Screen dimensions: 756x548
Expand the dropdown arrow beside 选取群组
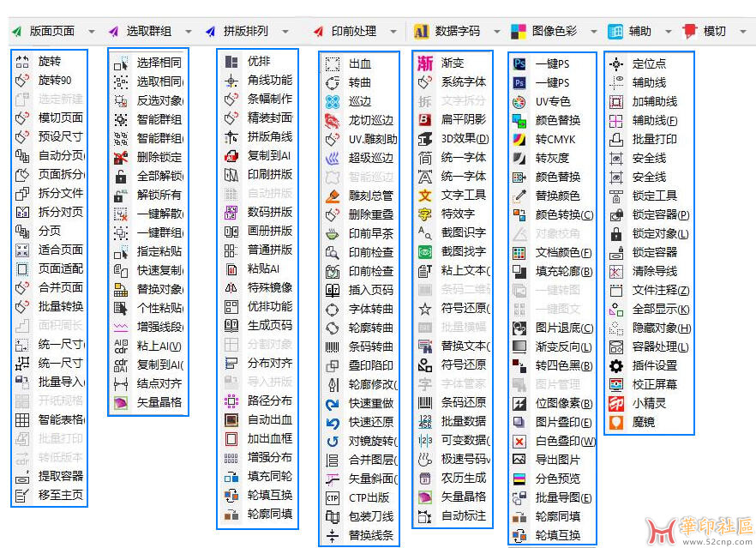click(189, 32)
